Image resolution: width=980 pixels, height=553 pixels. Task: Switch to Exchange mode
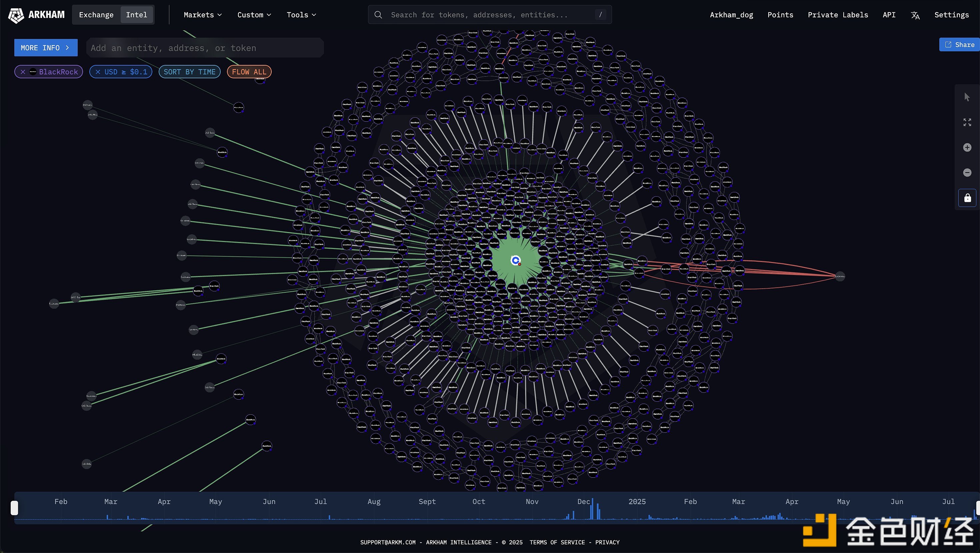[96, 15]
